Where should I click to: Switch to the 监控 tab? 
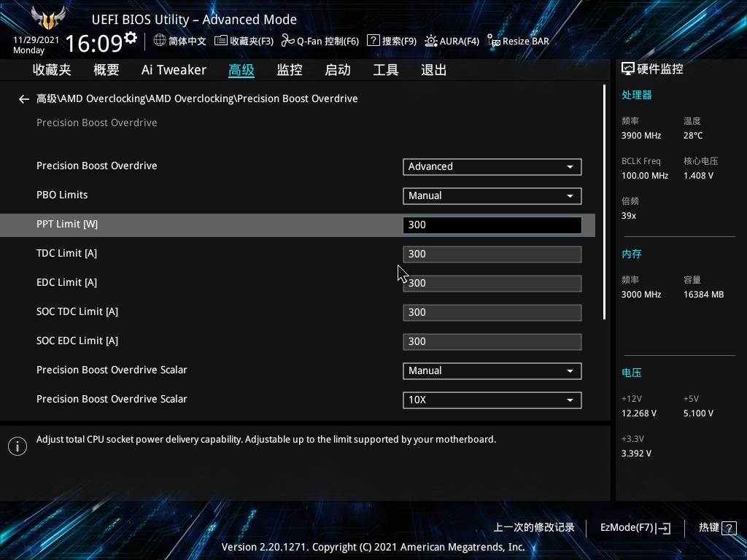click(x=290, y=70)
